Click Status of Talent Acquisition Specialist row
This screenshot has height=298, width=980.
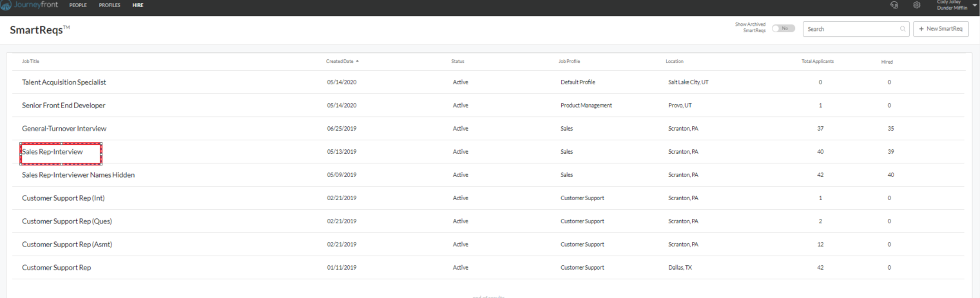[461, 82]
